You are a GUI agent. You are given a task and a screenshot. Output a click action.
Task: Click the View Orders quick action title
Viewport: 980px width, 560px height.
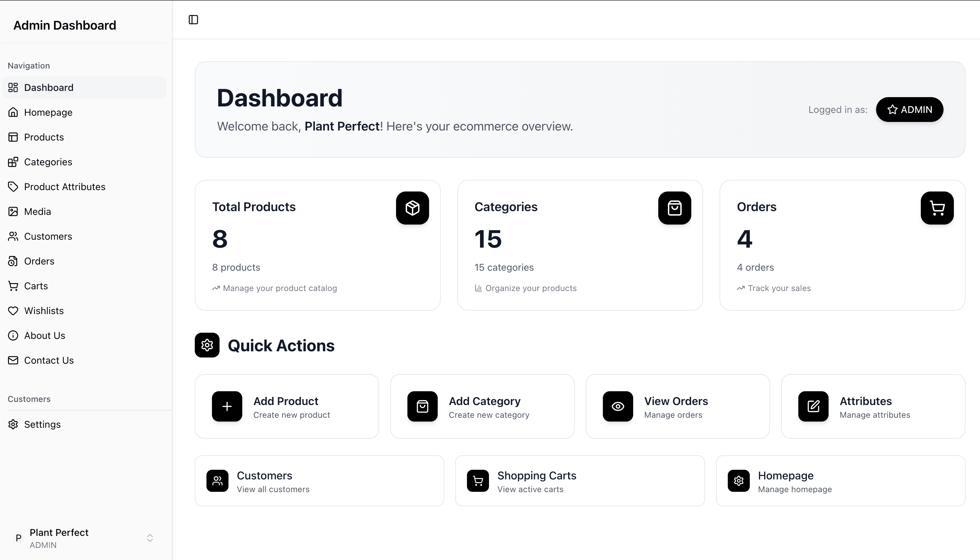(x=676, y=401)
